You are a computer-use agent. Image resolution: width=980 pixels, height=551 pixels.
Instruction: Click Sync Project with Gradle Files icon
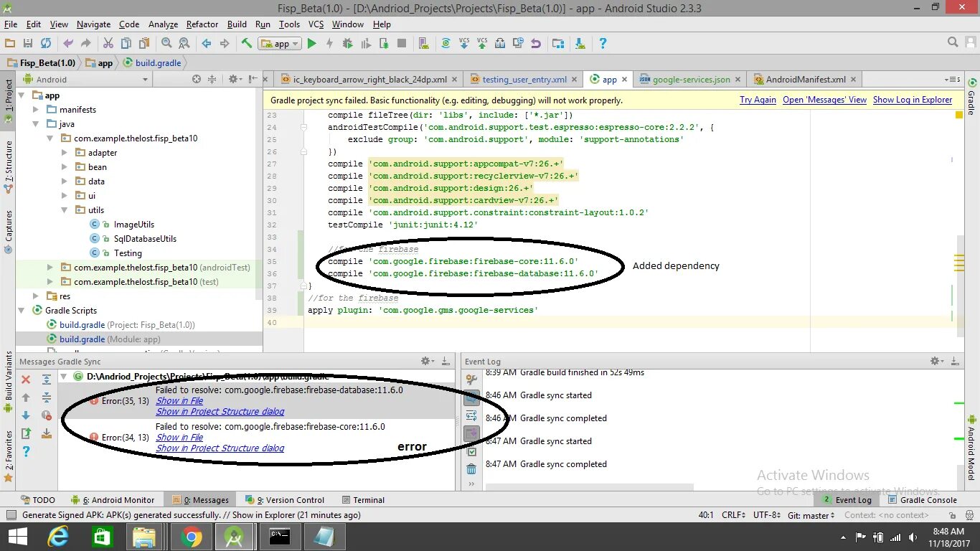coord(446,44)
